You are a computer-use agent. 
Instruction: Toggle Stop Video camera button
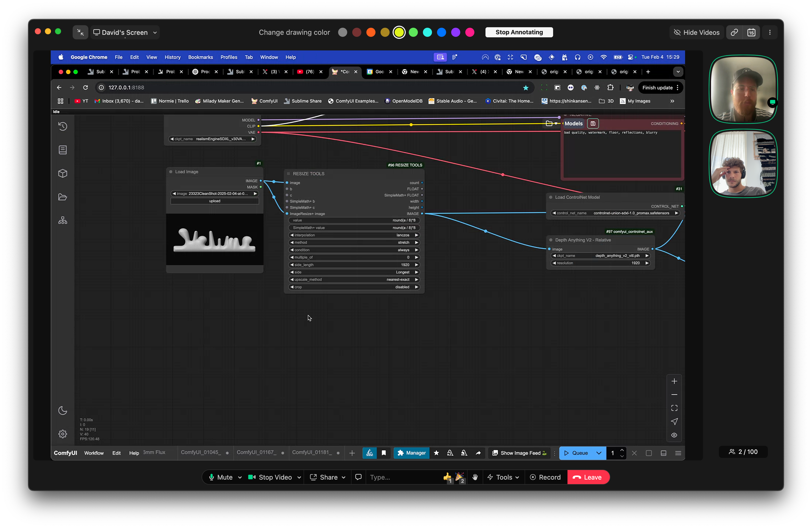[270, 477]
